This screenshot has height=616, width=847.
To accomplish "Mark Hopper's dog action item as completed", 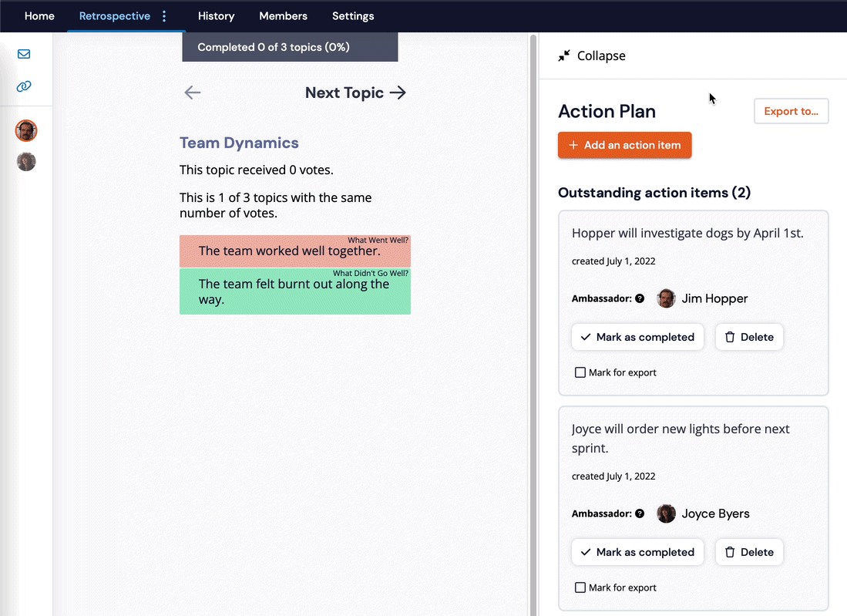I will (637, 337).
